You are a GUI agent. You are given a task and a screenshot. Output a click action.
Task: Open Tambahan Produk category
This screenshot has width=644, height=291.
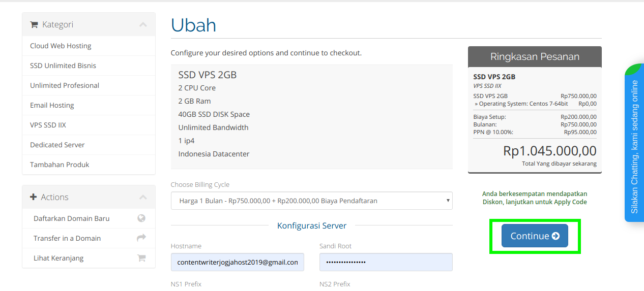click(x=60, y=165)
